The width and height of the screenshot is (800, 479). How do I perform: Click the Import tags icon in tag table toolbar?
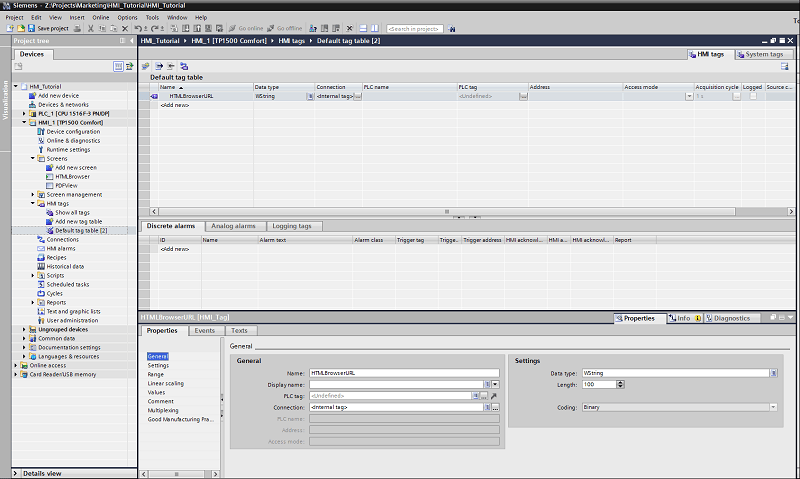171,66
